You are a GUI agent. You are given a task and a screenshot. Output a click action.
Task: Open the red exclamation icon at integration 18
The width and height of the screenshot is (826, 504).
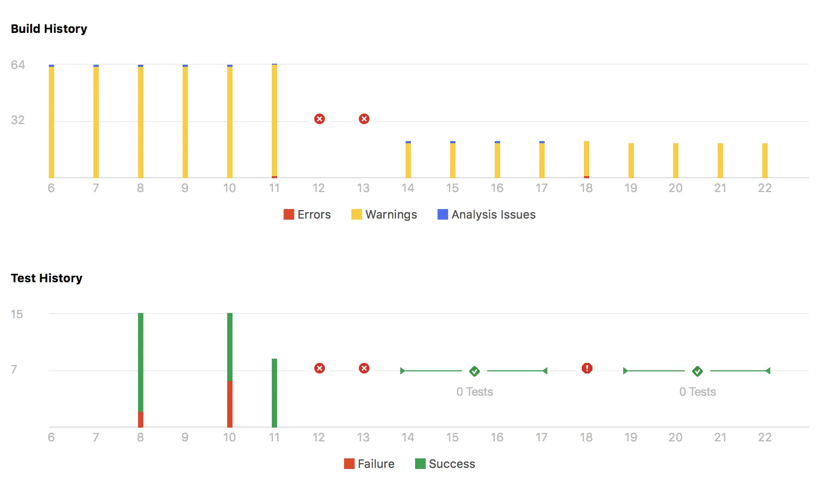click(x=587, y=368)
